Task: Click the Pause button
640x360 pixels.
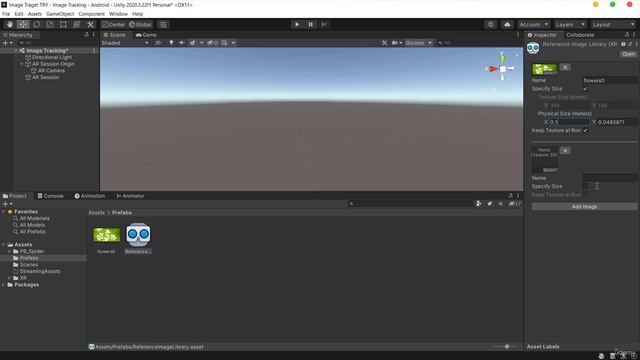Action: click(x=310, y=24)
